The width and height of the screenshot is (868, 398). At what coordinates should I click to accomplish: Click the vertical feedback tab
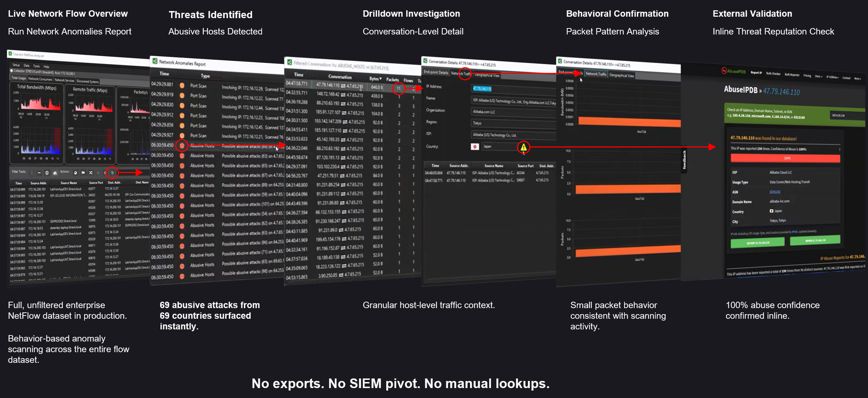pos(684,160)
